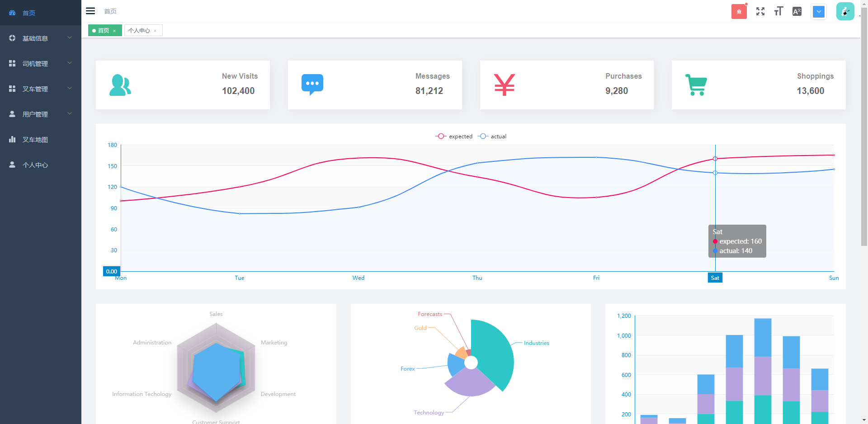Click the Shoppings cart icon
Image resolution: width=868 pixels, height=424 pixels.
point(696,85)
